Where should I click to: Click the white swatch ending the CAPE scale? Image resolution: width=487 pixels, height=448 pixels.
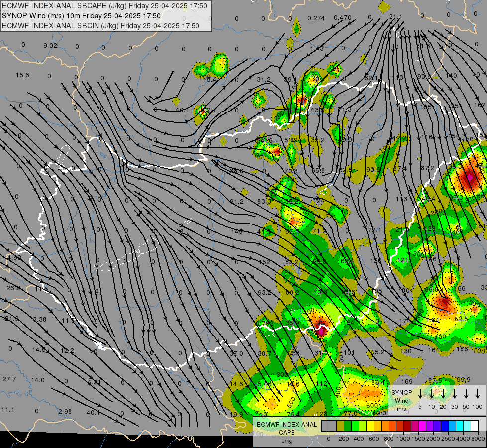point(474,426)
